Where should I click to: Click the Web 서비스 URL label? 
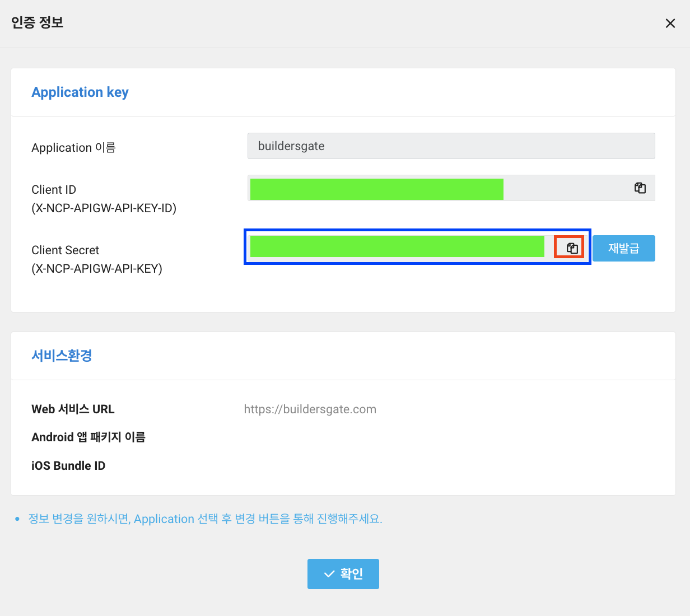(x=73, y=409)
